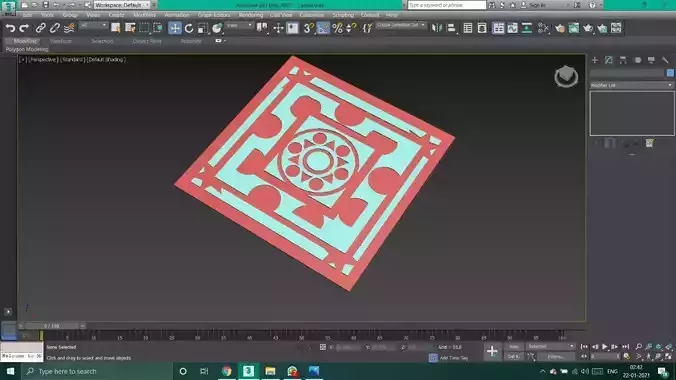
Task: Switch to the Object Paint ribbon tab
Action: pos(147,41)
